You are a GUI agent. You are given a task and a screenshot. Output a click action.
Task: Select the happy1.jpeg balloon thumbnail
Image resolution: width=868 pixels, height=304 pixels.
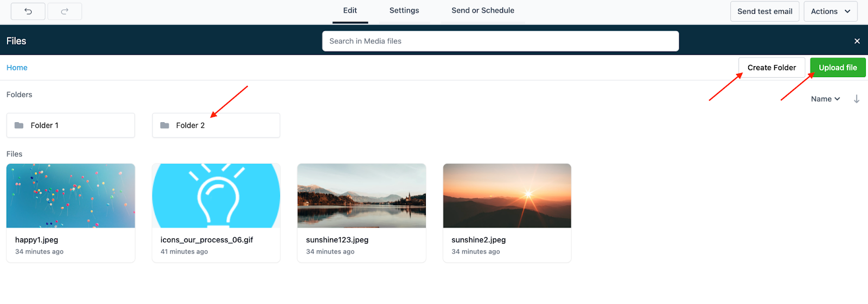tap(71, 196)
